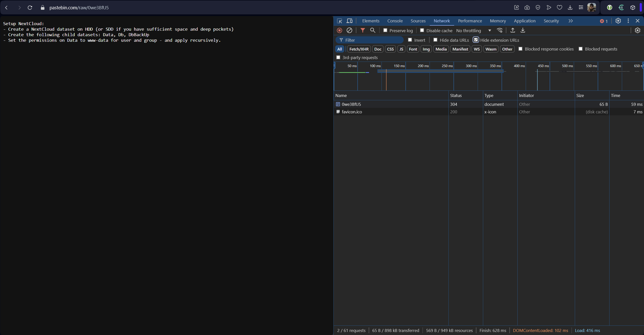Click the stop recording network log icon

coord(339,30)
